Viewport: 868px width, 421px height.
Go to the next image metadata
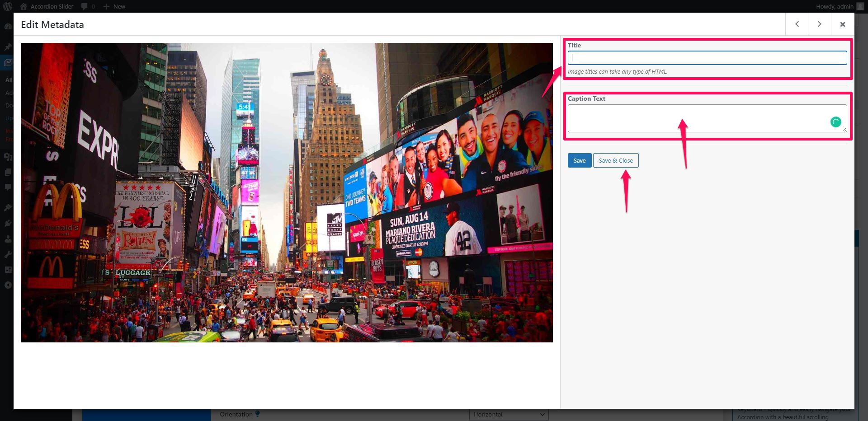[819, 24]
